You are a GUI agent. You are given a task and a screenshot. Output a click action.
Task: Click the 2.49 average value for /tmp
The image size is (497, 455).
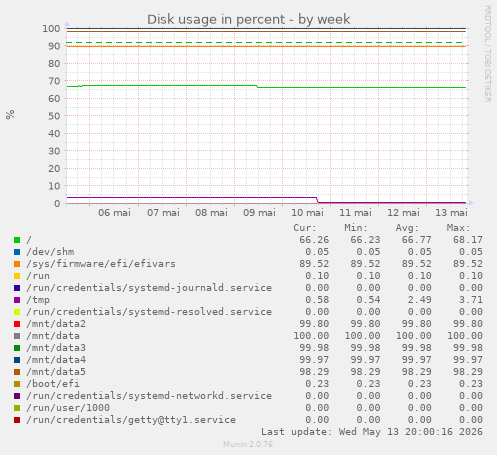tap(420, 300)
